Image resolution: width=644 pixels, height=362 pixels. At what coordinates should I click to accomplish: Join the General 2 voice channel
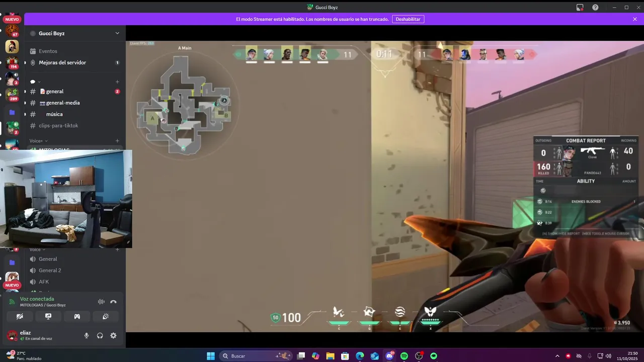(75, 270)
